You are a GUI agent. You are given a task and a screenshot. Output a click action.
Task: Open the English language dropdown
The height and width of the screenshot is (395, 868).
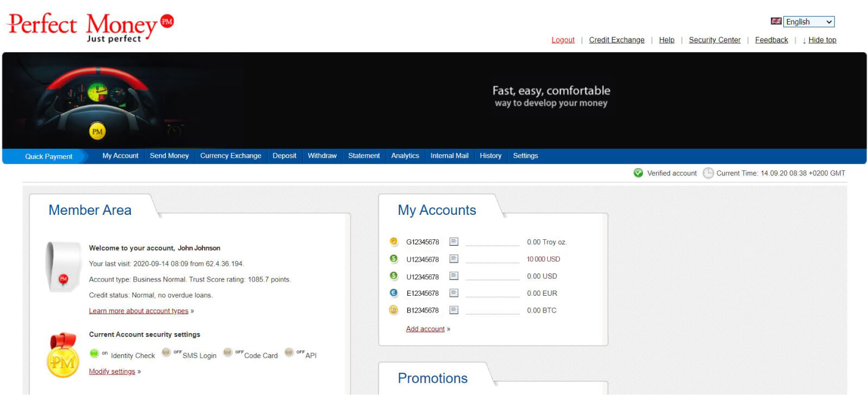click(808, 22)
